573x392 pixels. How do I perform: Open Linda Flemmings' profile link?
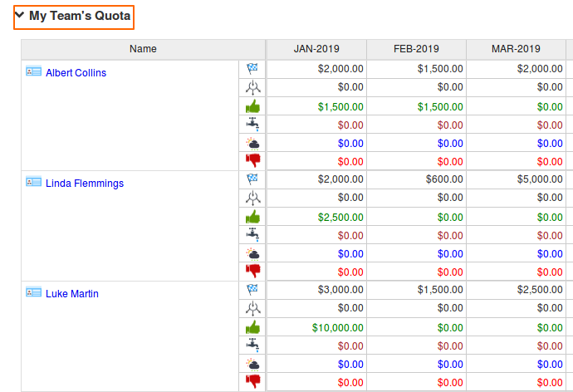point(84,184)
